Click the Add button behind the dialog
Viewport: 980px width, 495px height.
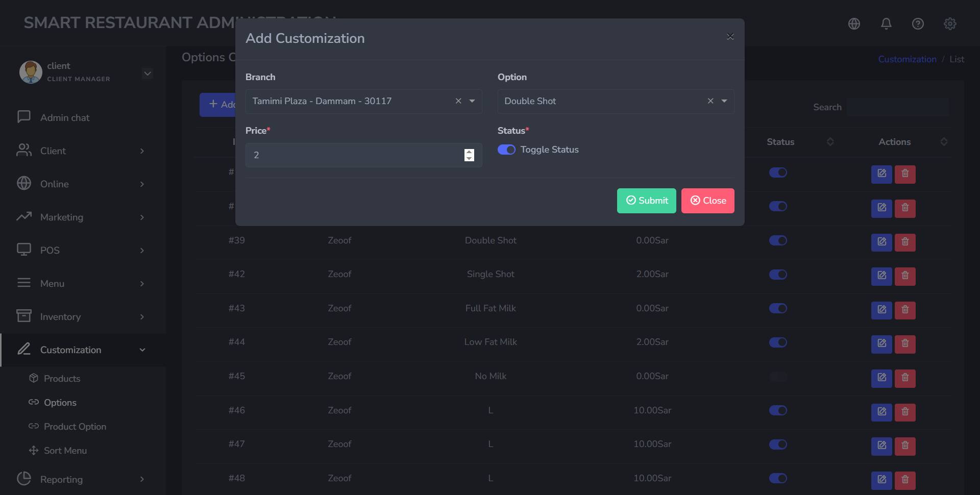click(x=217, y=105)
